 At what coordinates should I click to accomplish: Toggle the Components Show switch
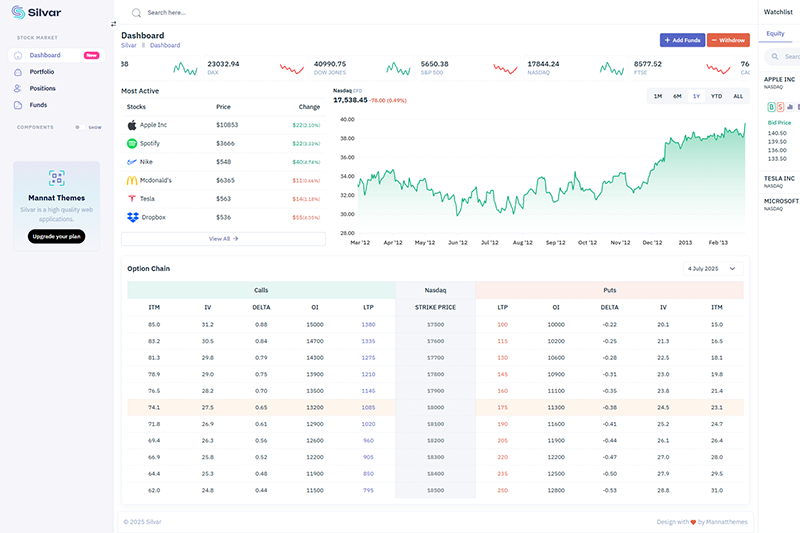[78, 128]
